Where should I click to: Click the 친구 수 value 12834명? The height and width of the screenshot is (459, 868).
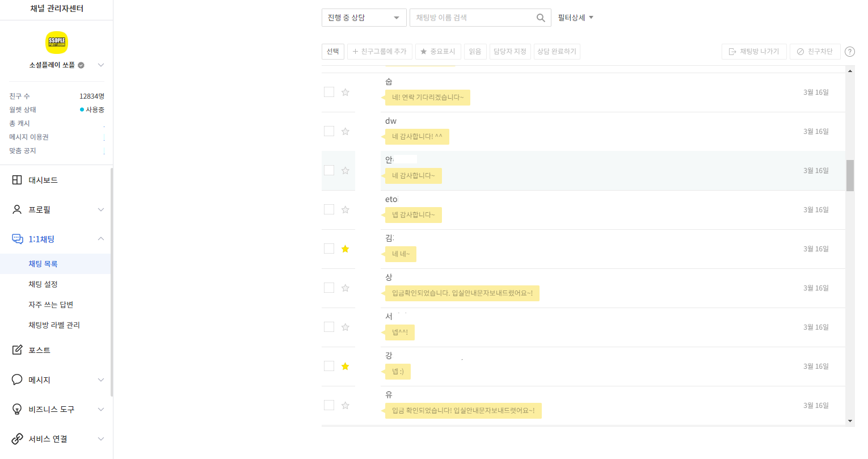92,96
